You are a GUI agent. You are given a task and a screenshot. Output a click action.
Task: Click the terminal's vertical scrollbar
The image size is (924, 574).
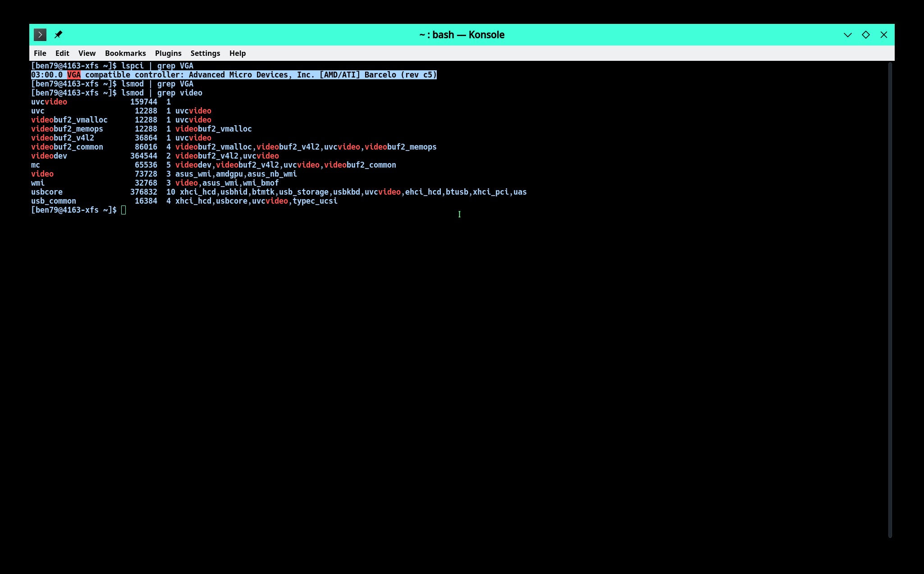[x=890, y=300]
